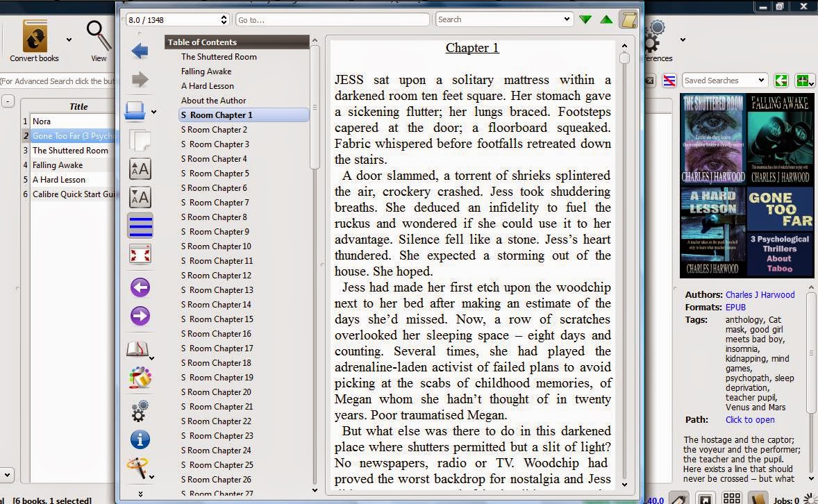Select About the Author in contents
Viewport: 818px width, 504px height.
click(x=213, y=101)
